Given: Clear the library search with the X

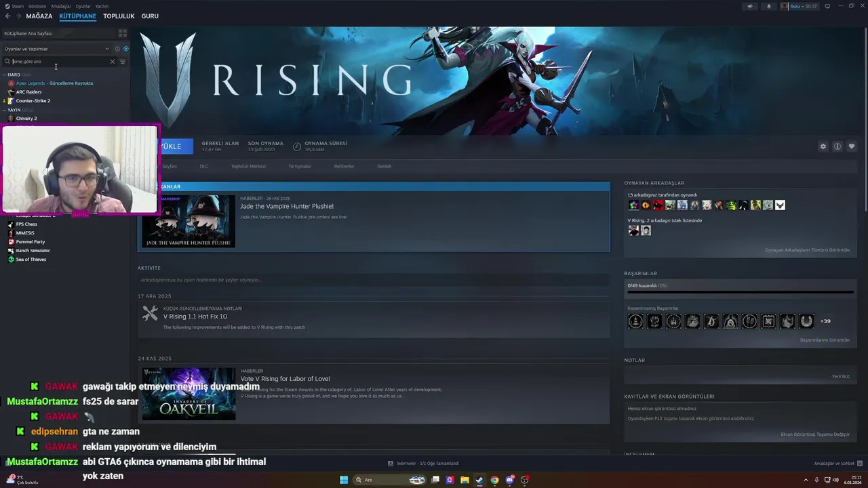Looking at the screenshot, I should (x=113, y=62).
